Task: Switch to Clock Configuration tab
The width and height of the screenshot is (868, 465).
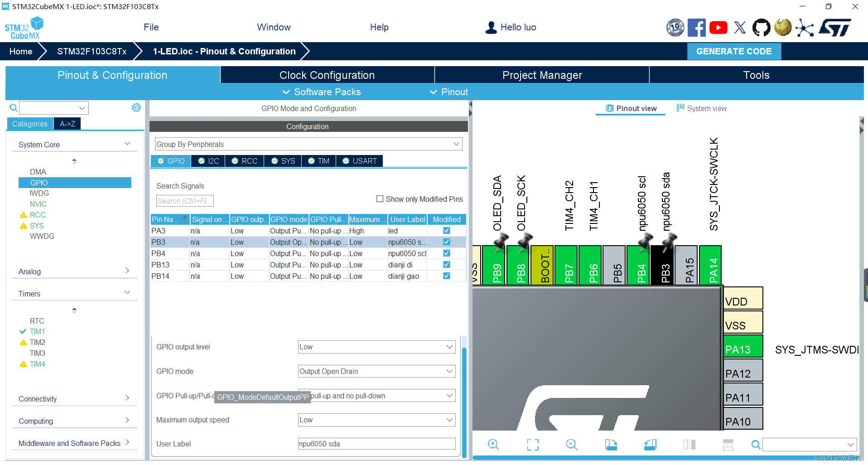Action: pyautogui.click(x=327, y=75)
